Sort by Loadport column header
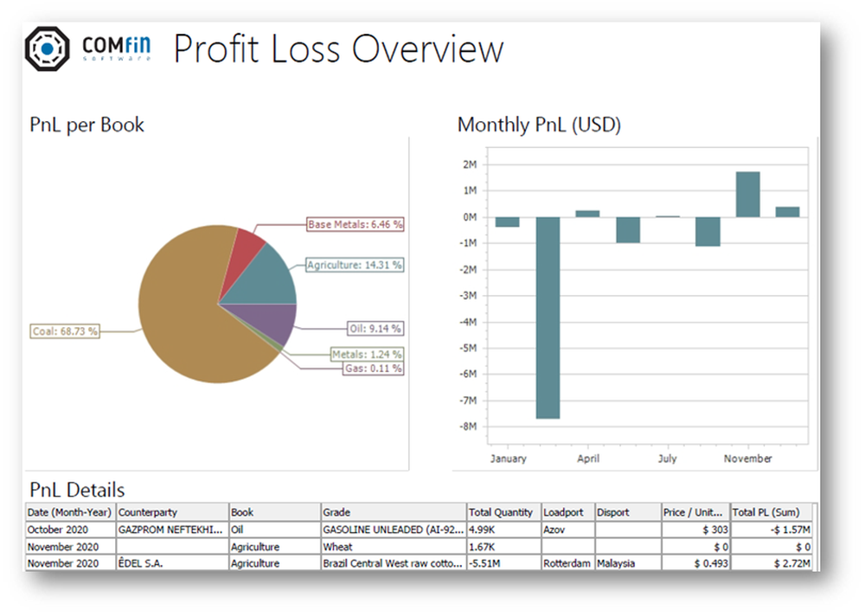The image size is (865, 616). [x=567, y=512]
